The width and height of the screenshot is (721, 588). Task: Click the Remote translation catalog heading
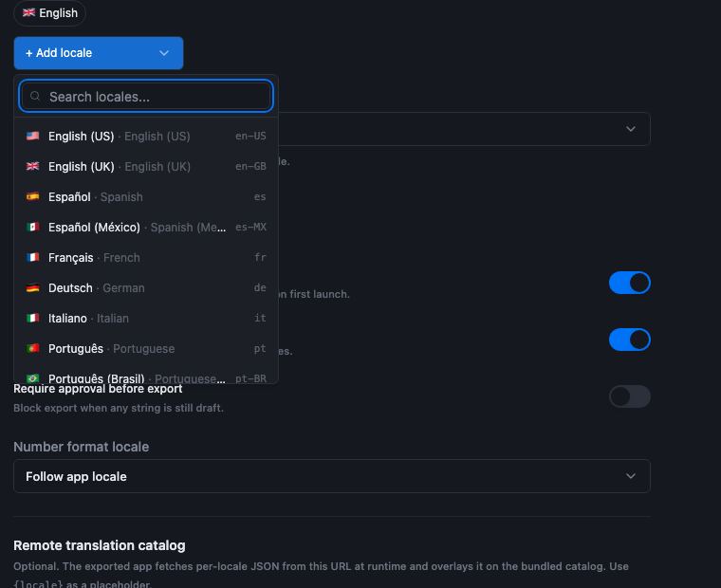pyautogui.click(x=100, y=545)
